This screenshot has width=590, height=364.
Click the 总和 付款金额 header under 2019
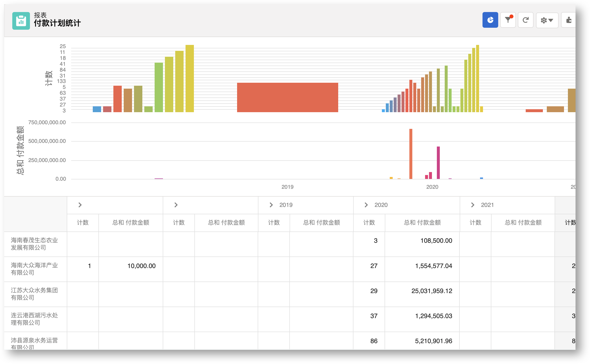[322, 223]
